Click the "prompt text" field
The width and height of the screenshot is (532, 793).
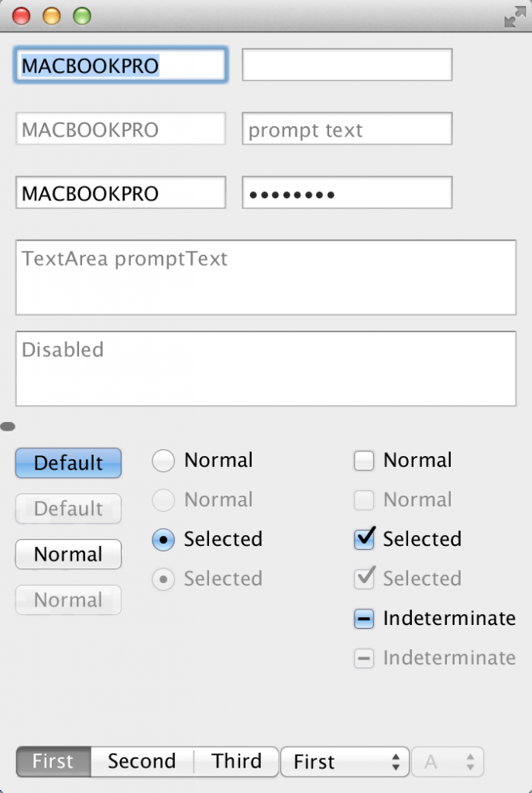pyautogui.click(x=346, y=129)
